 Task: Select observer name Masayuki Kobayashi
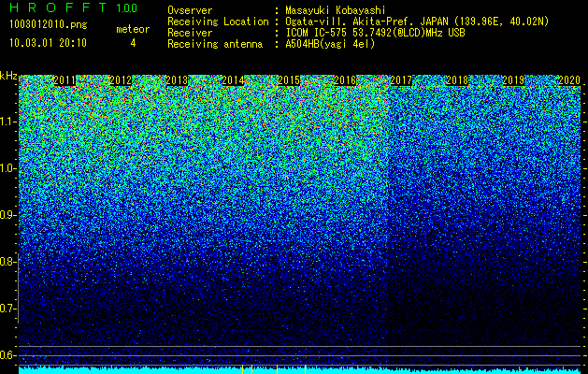coord(336,11)
